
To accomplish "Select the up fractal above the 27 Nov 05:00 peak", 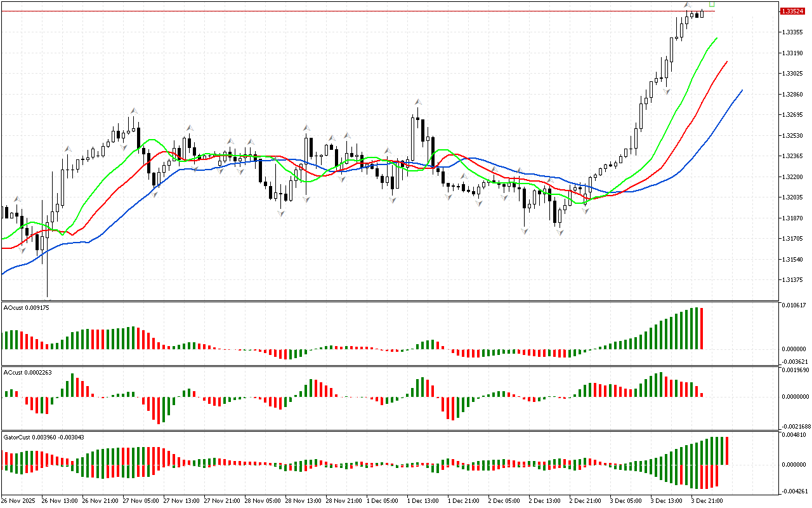I will click(134, 110).
